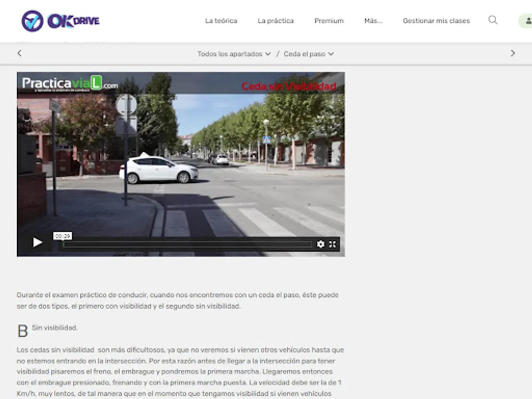Click paragraph starting 'Los cedas sin visibilidad'
Image resolution: width=532 pixels, height=399 pixels.
(180, 372)
